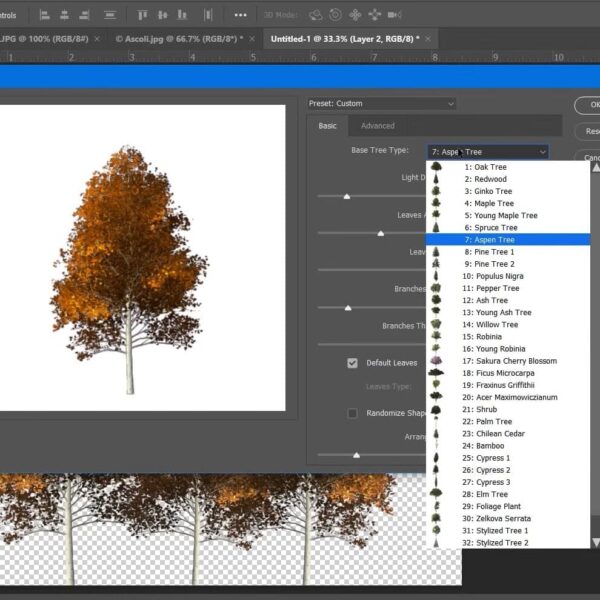Screen dimensions: 600x600
Task: Choose 14: Willow Tree
Action: tap(508, 324)
